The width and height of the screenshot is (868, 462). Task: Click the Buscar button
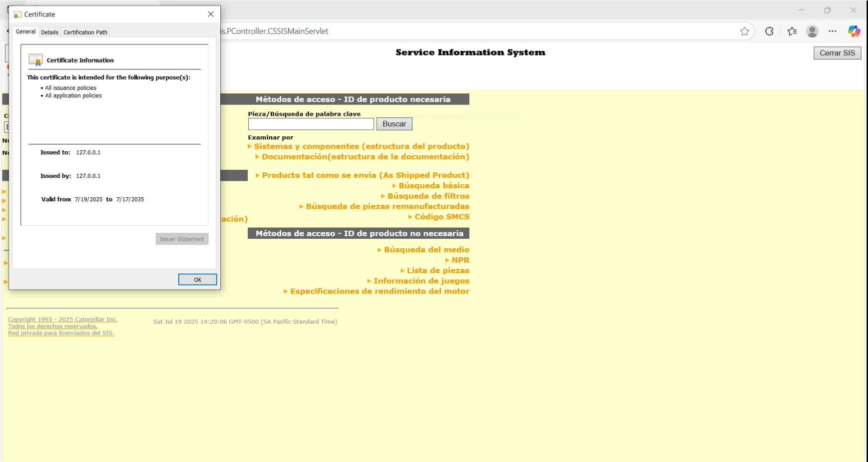point(394,124)
